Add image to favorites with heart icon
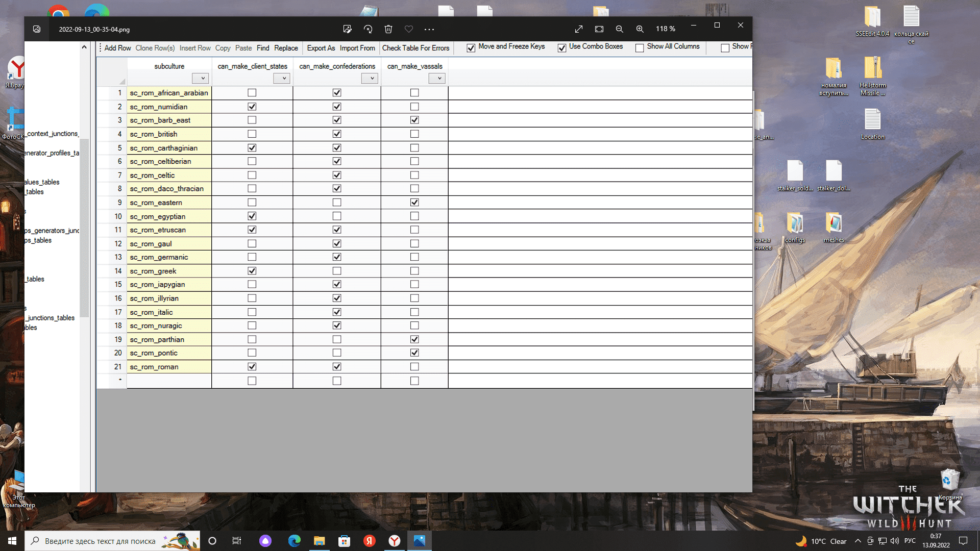This screenshot has width=980, height=551. (x=409, y=29)
